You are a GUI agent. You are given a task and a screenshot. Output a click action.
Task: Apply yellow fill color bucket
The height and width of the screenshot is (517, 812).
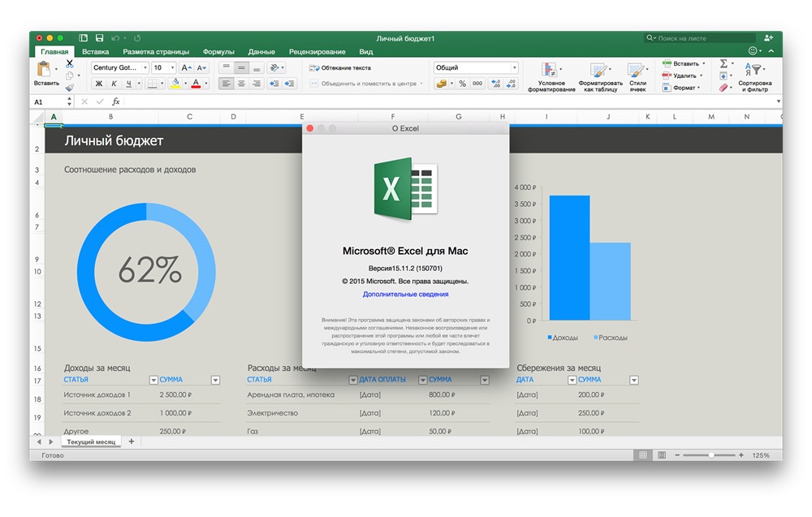175,84
